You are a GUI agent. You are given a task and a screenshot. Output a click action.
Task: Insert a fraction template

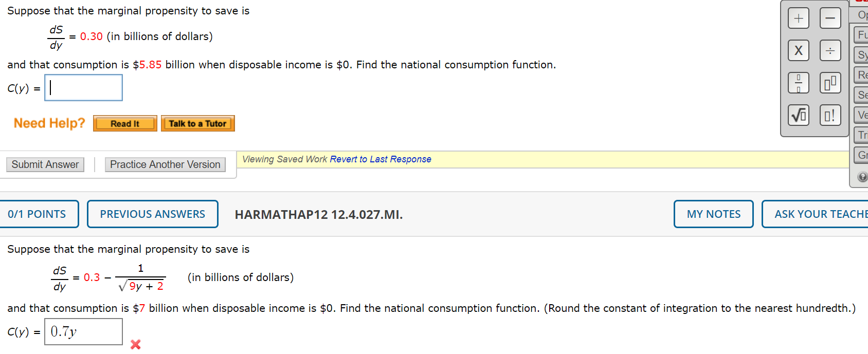coord(799,83)
